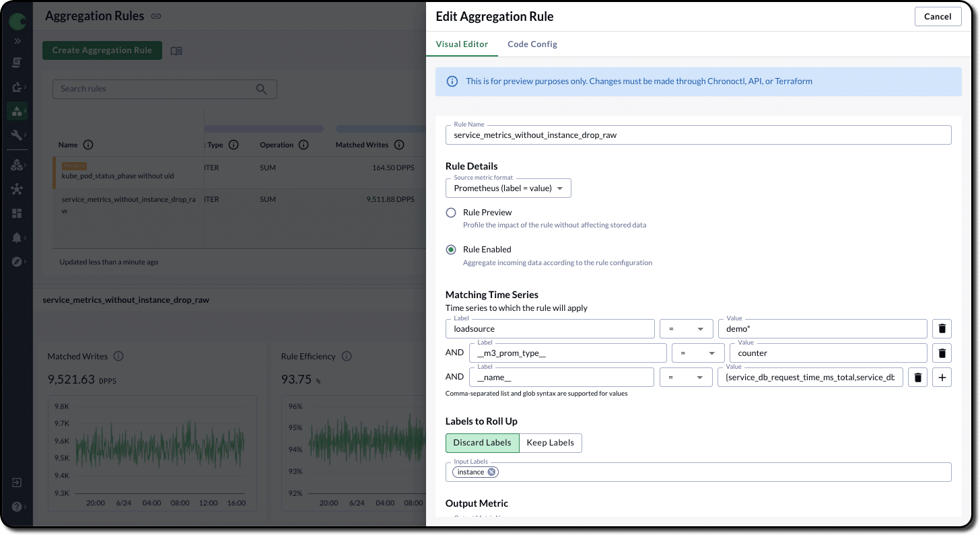Open operator dropdown for loadsource row
This screenshot has height=535, width=980.
point(686,329)
